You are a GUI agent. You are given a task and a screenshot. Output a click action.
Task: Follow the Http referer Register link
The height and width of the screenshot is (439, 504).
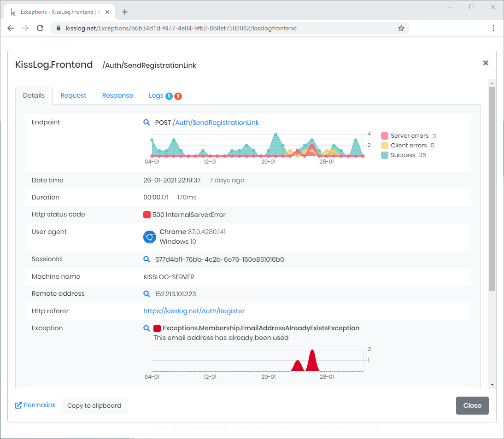pos(194,311)
